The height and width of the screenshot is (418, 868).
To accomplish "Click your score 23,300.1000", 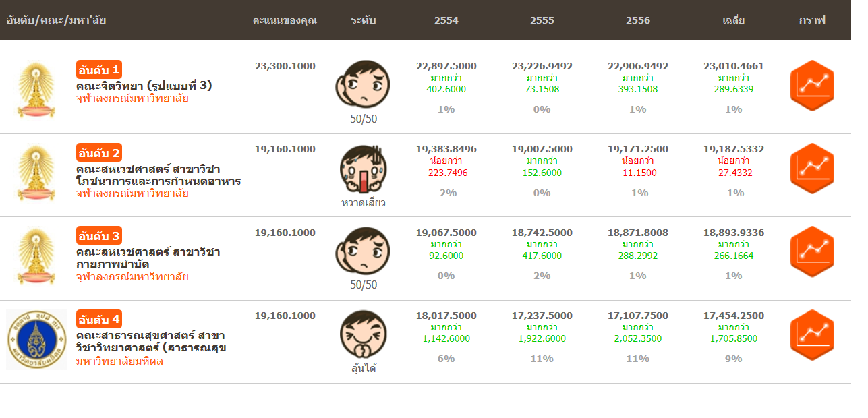I will (285, 66).
